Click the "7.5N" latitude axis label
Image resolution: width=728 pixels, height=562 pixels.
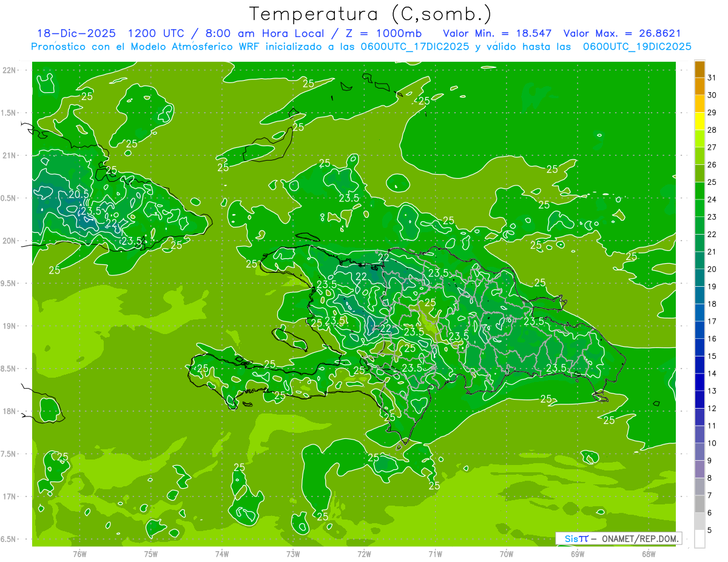tap(9, 453)
